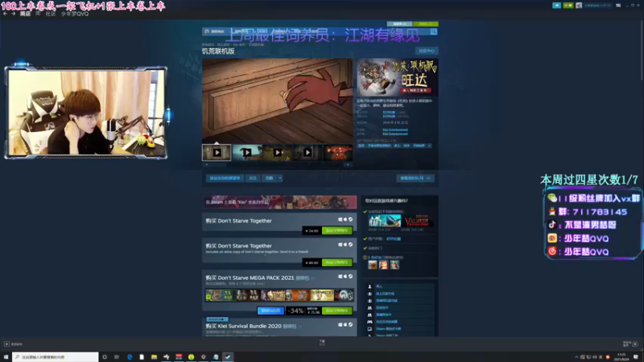The image size is (644, 362).
Task: Add Don't Starve MEGA PACK 2021 to cart
Action: click(x=336, y=311)
